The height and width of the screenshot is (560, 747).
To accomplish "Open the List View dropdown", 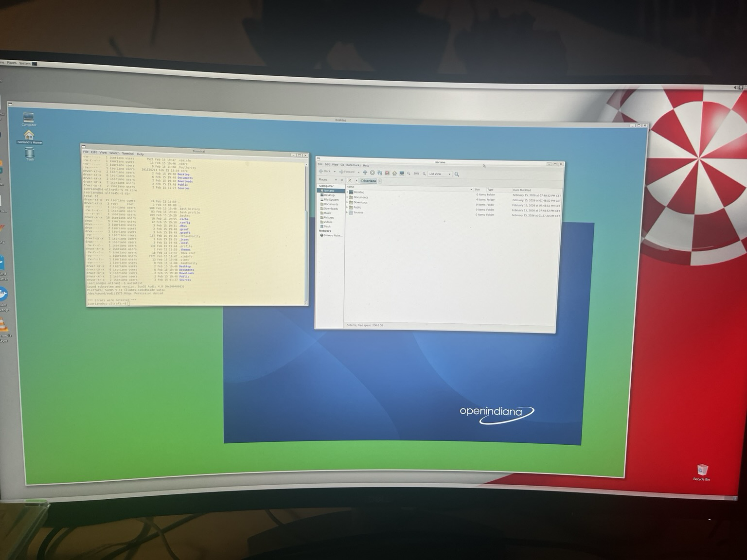I will (440, 174).
